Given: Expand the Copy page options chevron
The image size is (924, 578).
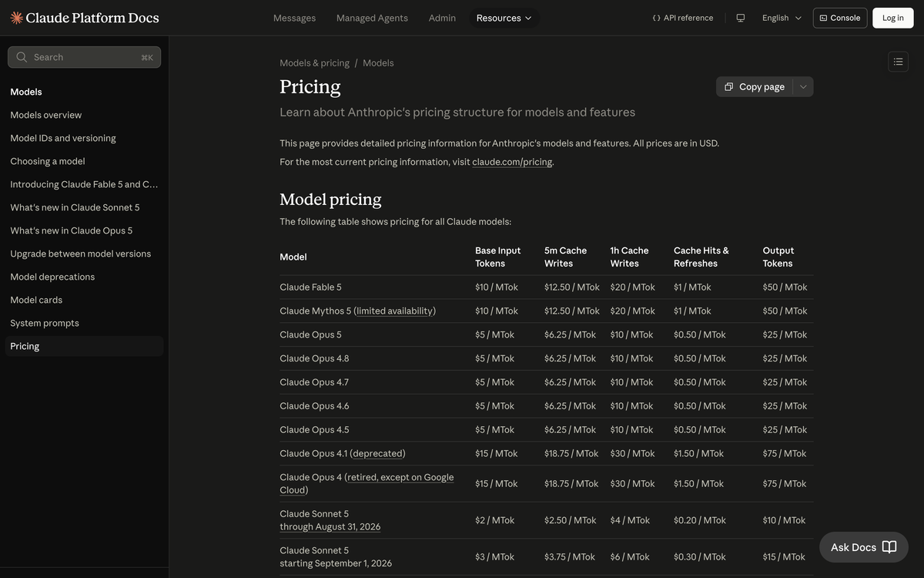Looking at the screenshot, I should (803, 87).
